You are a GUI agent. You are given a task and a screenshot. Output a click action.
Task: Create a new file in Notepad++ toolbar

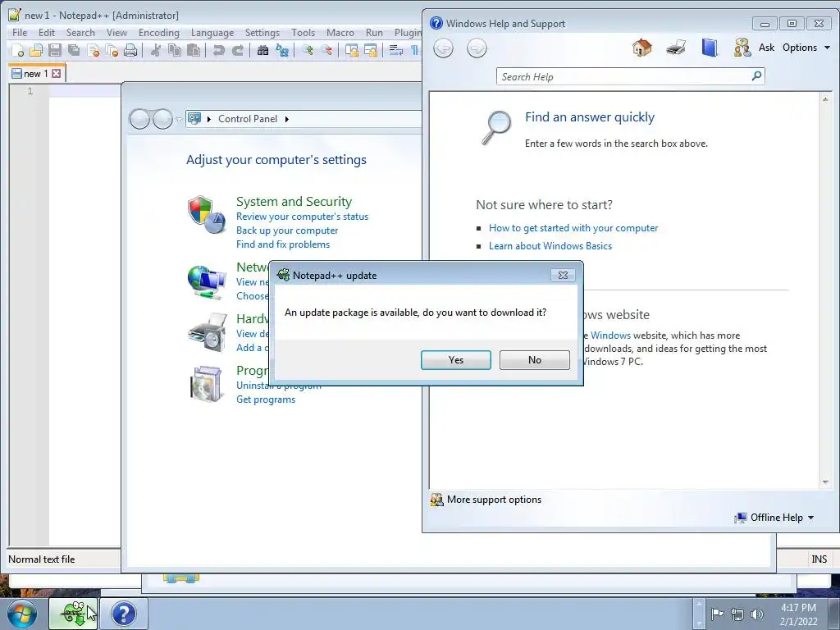point(18,50)
